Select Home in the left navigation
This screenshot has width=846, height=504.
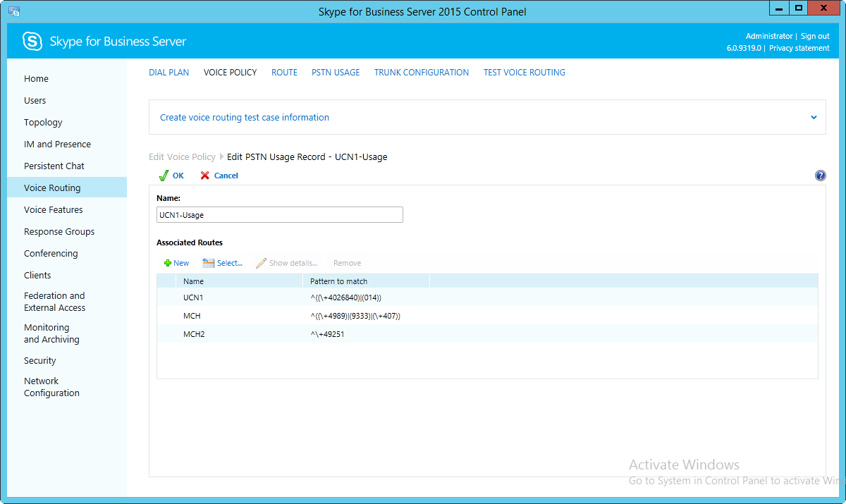36,79
